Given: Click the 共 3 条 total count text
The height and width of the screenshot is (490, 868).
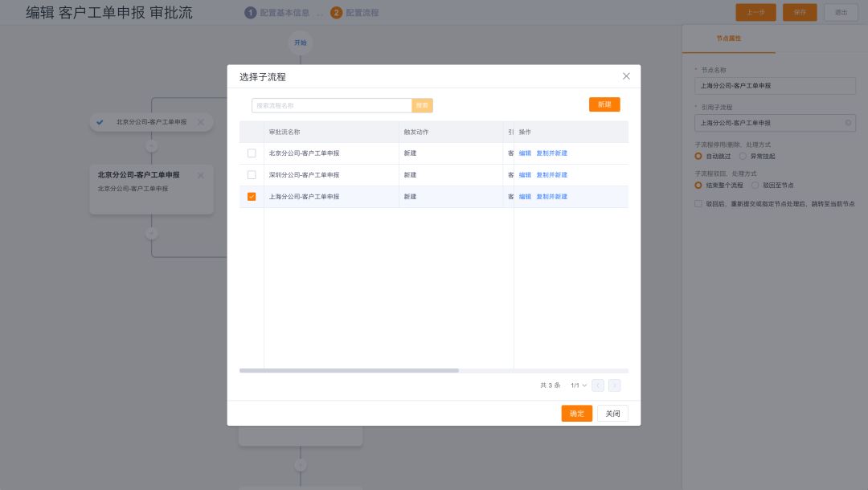Looking at the screenshot, I should pos(551,386).
